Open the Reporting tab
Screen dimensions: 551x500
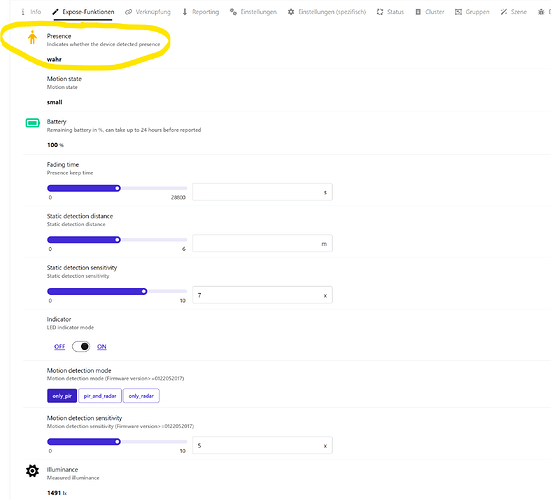point(201,12)
